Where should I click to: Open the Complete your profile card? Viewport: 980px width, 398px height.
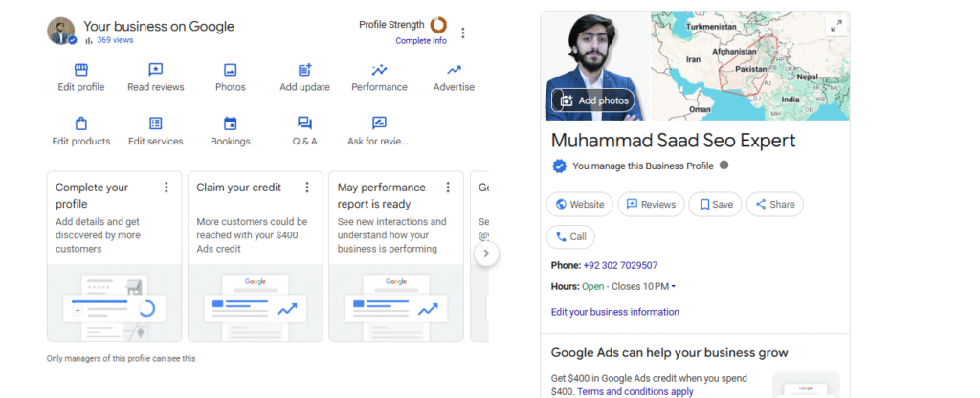115,256
